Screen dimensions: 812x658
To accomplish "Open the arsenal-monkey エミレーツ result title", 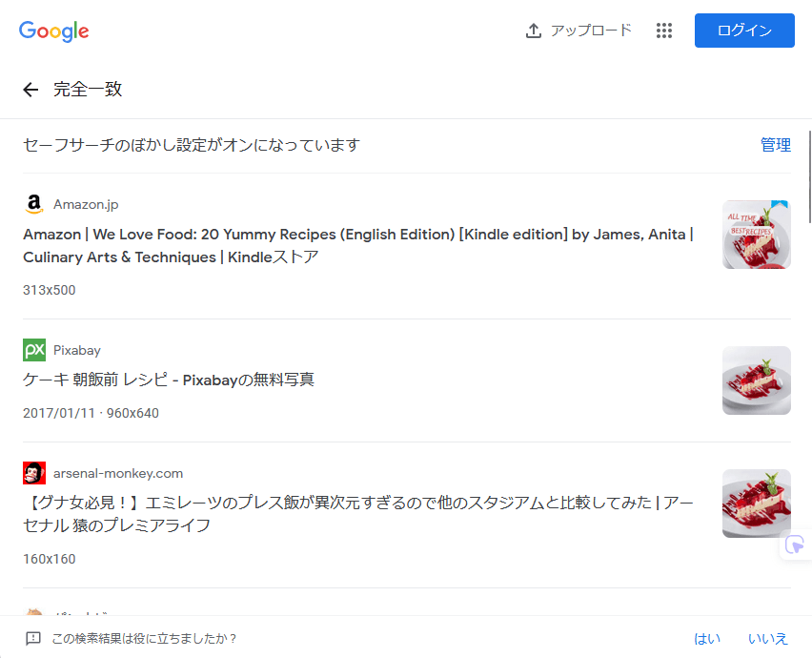I will (358, 514).
